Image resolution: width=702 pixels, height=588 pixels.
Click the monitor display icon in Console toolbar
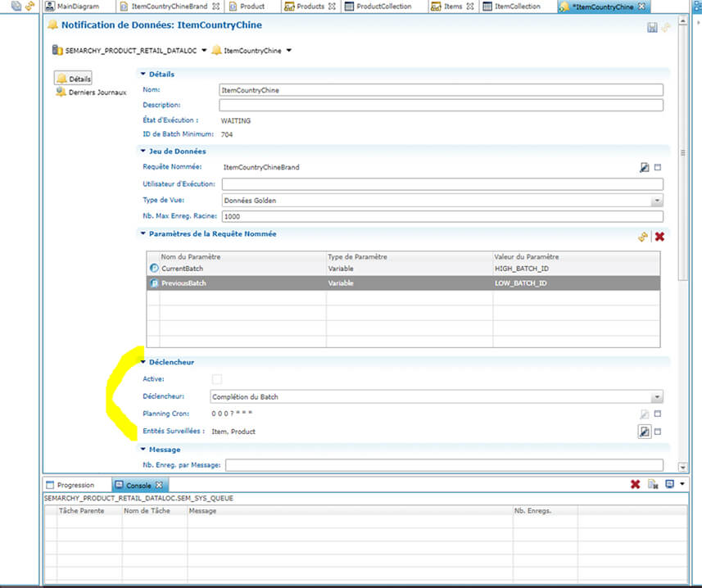[x=669, y=485]
